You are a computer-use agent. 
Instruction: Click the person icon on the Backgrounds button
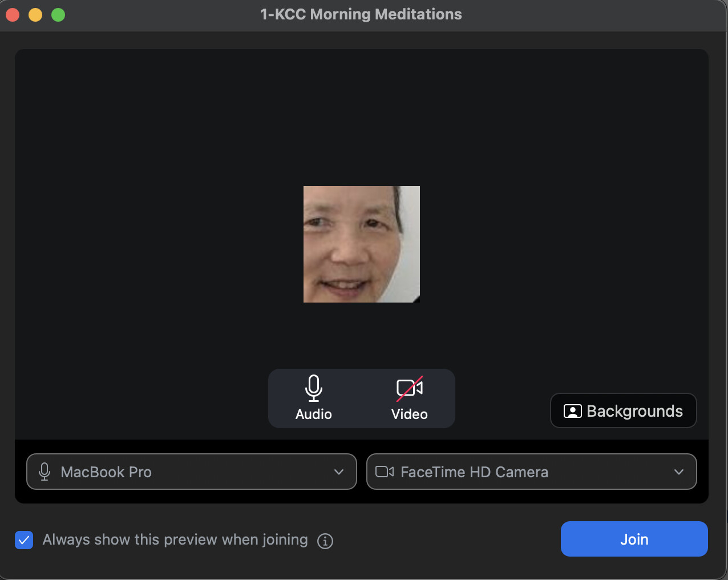pyautogui.click(x=572, y=411)
